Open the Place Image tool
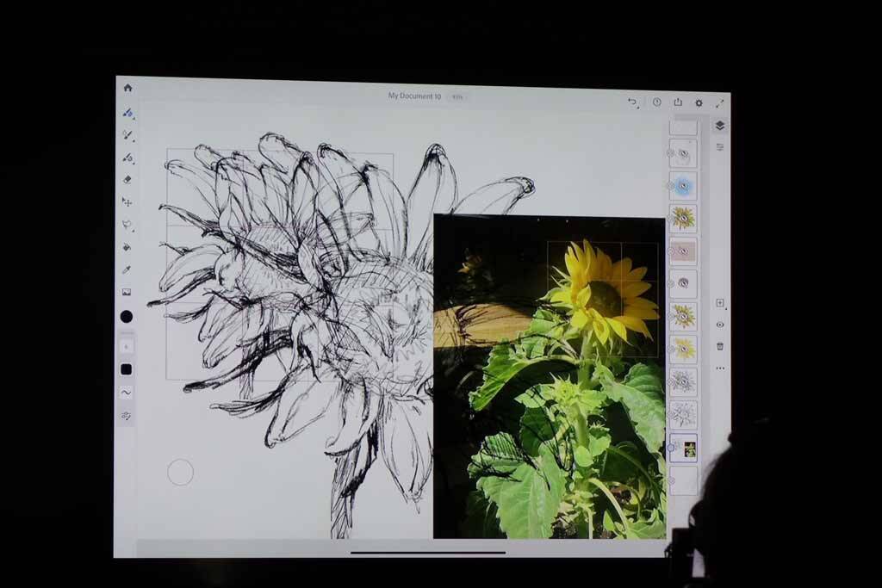 [127, 293]
